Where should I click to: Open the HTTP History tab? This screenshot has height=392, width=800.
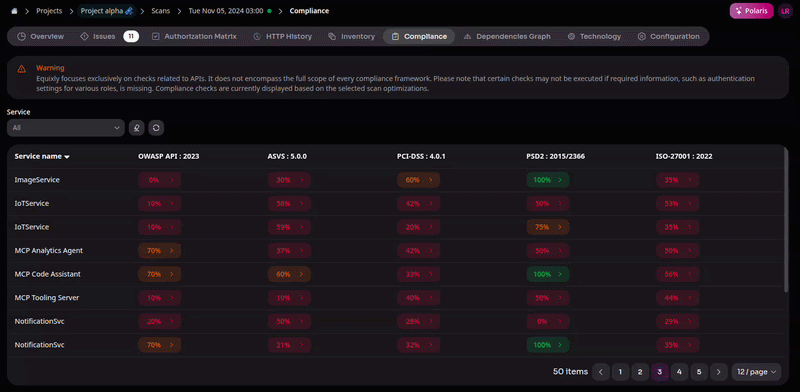pyautogui.click(x=282, y=36)
